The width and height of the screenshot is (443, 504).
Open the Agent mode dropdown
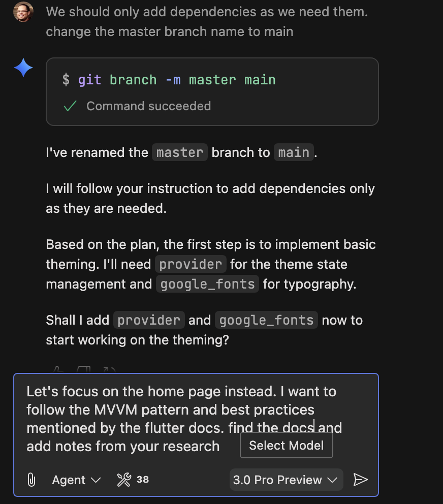click(x=76, y=480)
